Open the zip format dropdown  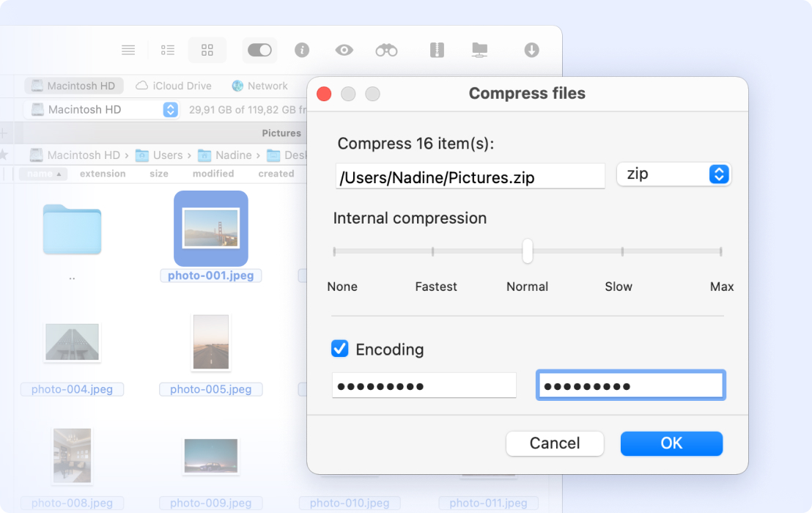(x=673, y=174)
